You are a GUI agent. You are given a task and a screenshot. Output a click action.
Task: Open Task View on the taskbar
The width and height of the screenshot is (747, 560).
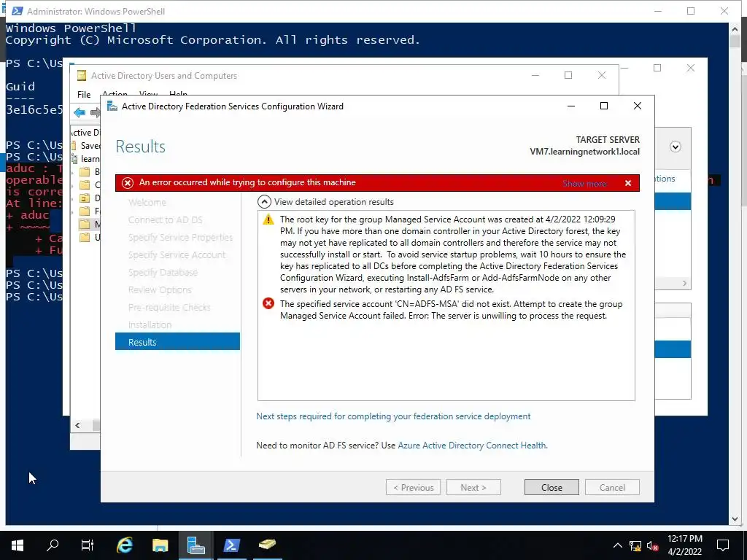pyautogui.click(x=88, y=545)
